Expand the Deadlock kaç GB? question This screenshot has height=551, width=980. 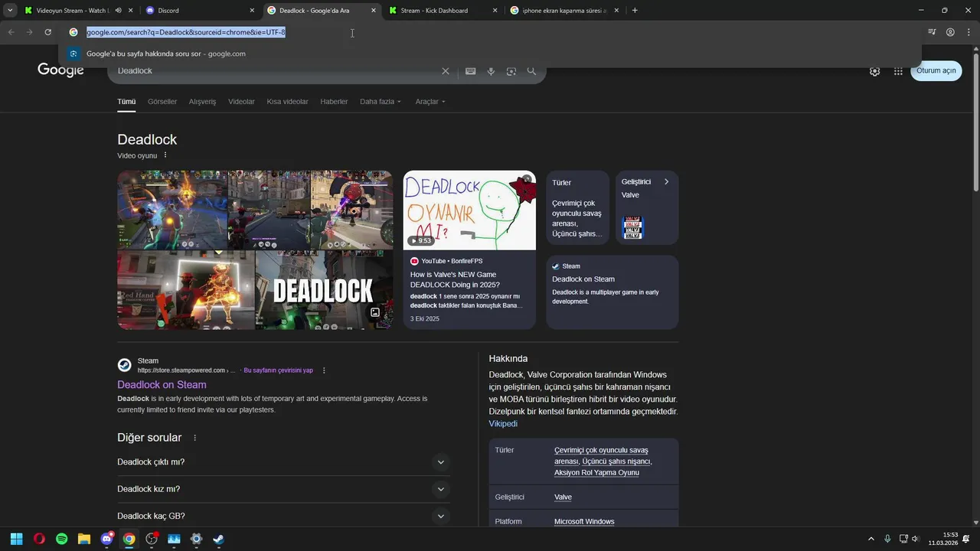click(x=283, y=516)
